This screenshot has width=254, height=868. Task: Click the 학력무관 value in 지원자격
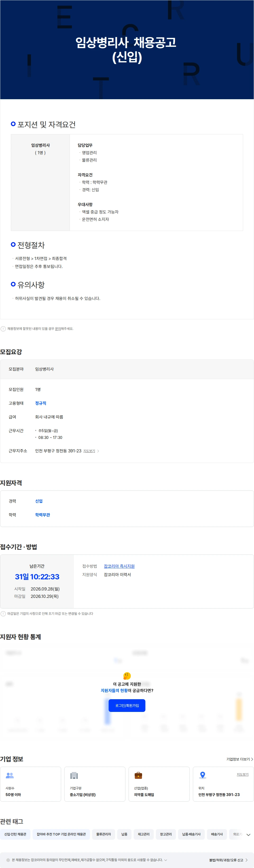pyautogui.click(x=42, y=515)
